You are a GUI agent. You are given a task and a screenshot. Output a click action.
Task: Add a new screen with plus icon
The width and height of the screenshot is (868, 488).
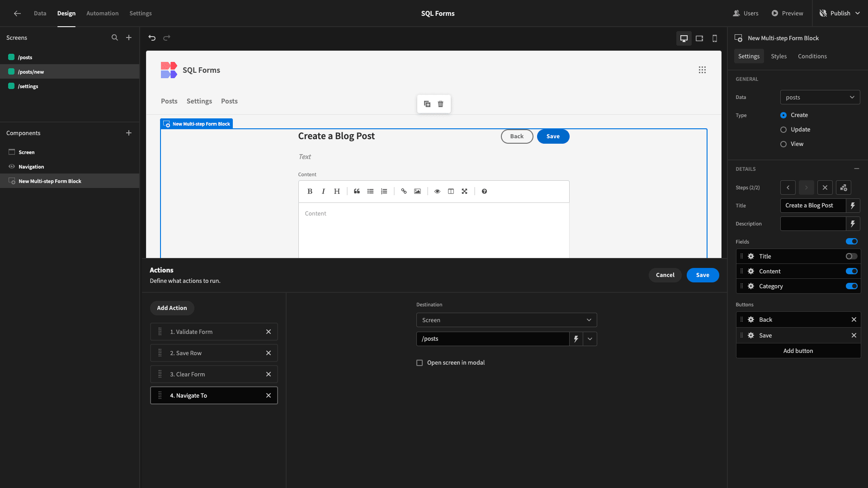tap(129, 38)
